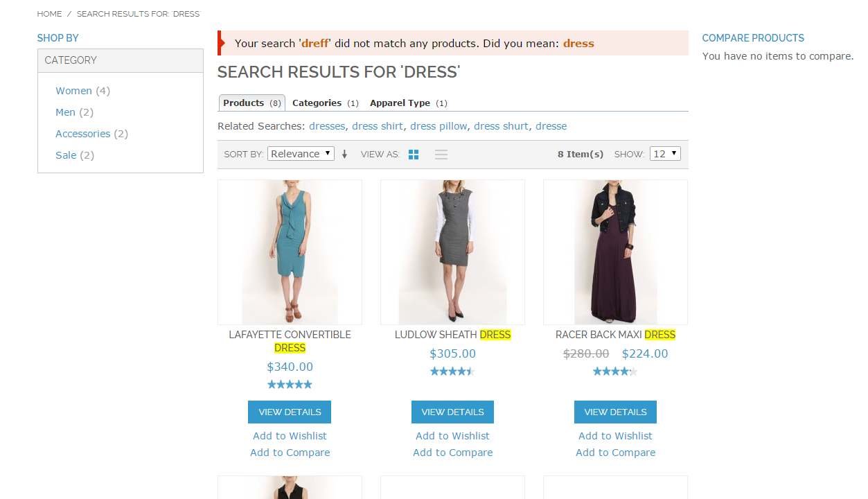Open related search 'dress shirt'
Screen dimensions: 868x499
(378, 126)
